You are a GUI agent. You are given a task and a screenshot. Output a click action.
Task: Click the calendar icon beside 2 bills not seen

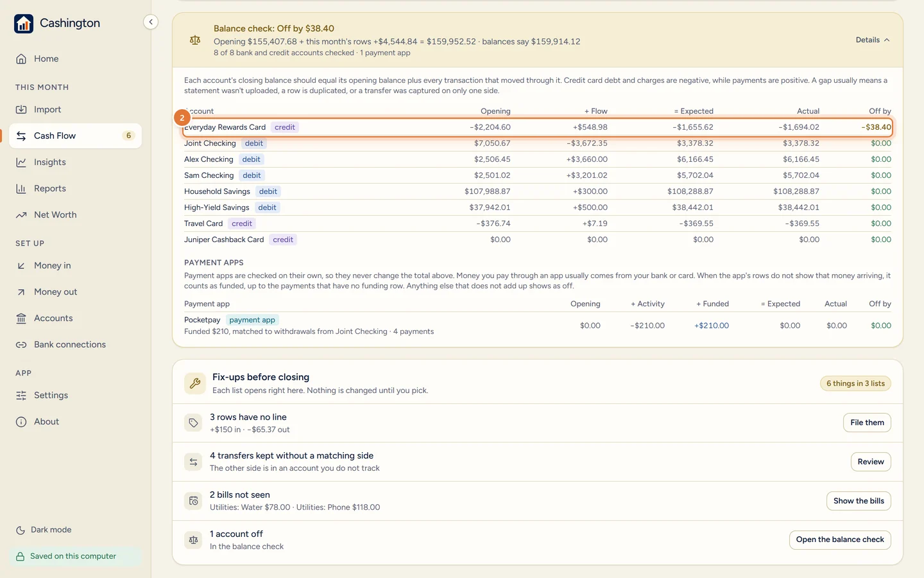[x=193, y=501]
